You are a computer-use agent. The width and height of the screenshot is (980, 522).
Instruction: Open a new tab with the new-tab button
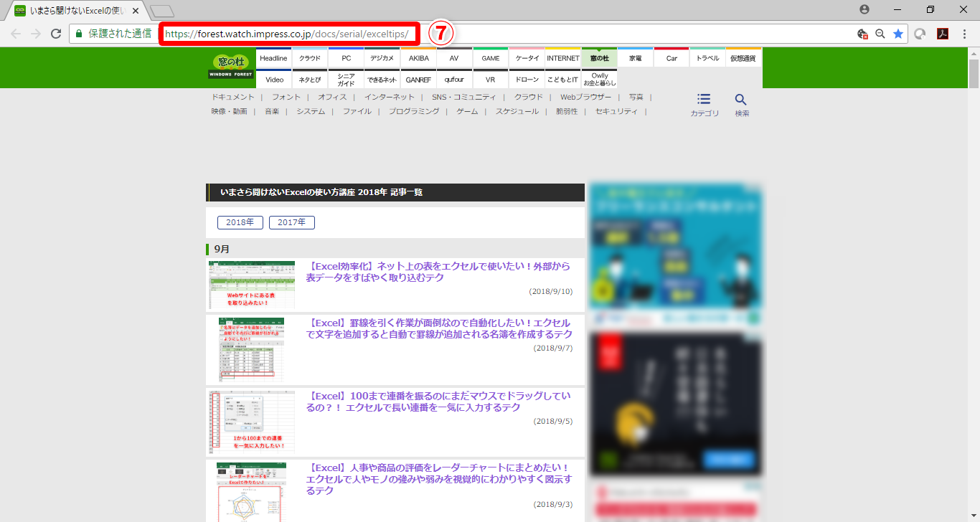(162, 11)
